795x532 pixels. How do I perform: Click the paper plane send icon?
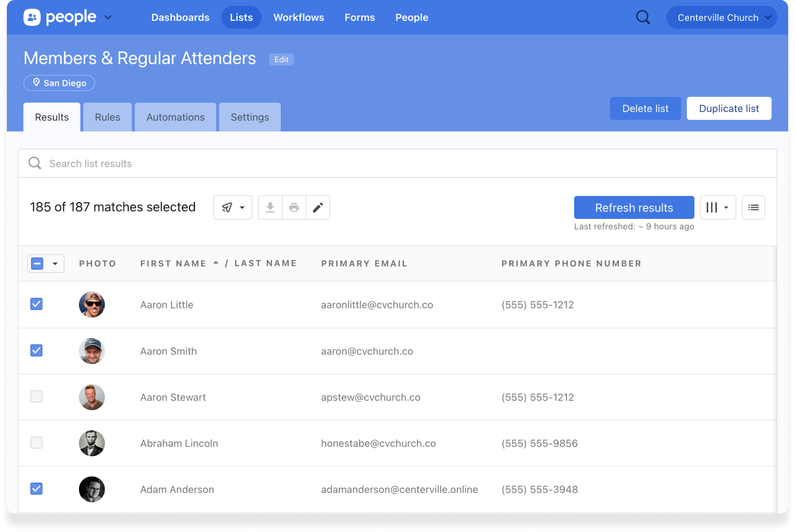pos(228,207)
